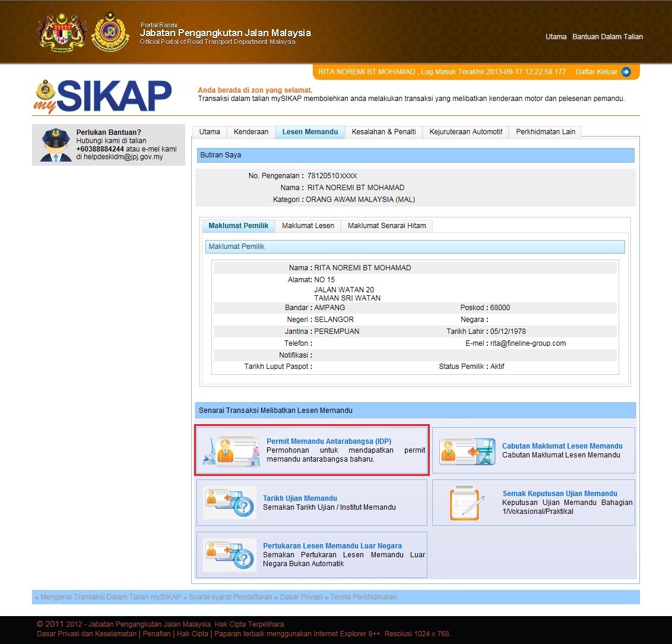Viewport: 672px width, 644px height.
Task: Open Semak Keputusan Ujian Memandu link
Action: (x=559, y=494)
